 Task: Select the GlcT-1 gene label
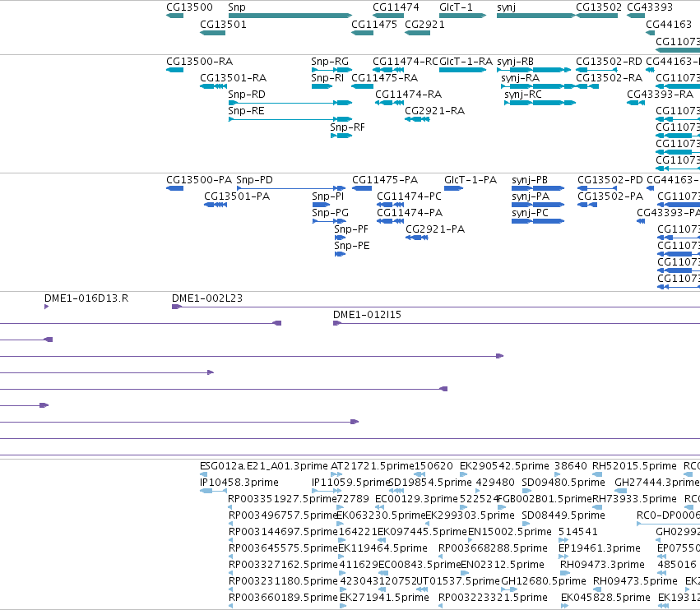(456, 7)
